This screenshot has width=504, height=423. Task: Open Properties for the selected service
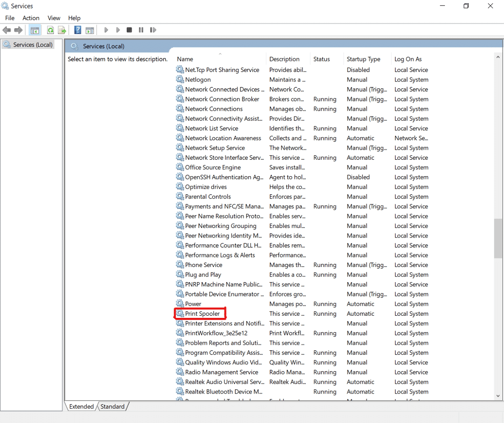coord(89,29)
